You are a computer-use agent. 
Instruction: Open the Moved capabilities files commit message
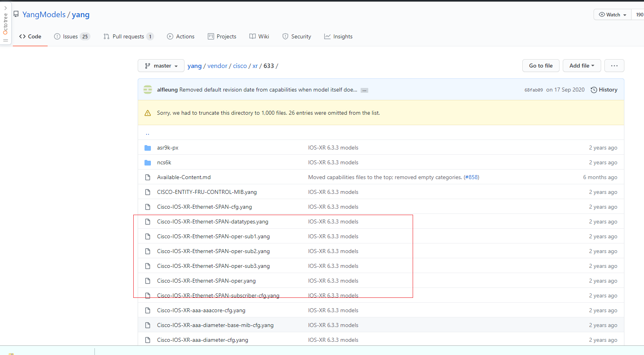(x=385, y=177)
